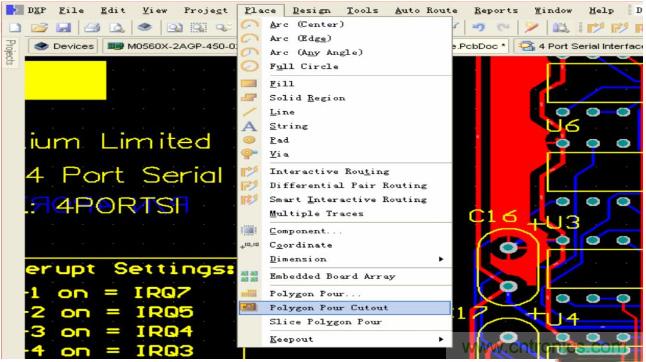
Task: Click the Fill rectangle icon
Action: [x=249, y=84]
